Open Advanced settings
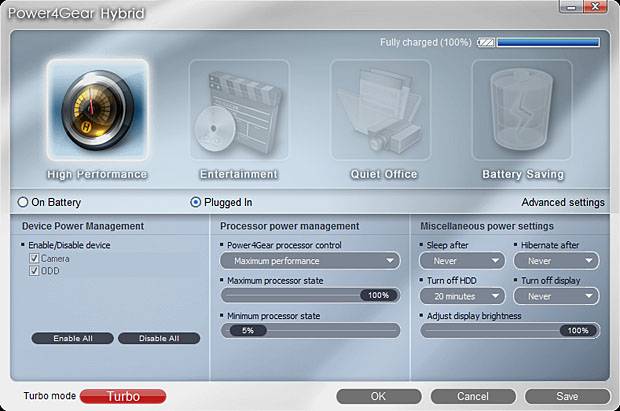This screenshot has height=411, width=620. [x=563, y=202]
